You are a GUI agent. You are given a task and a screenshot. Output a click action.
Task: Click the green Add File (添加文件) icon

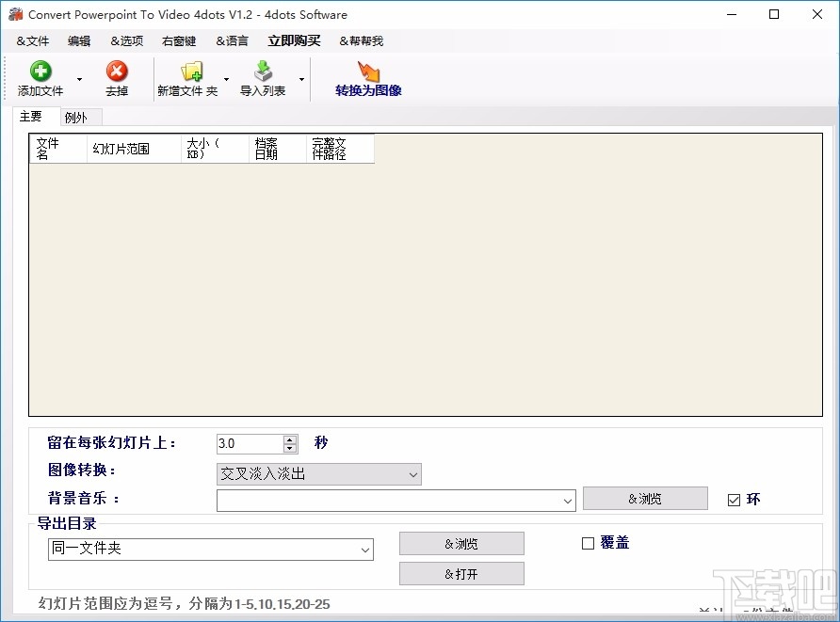tap(40, 72)
